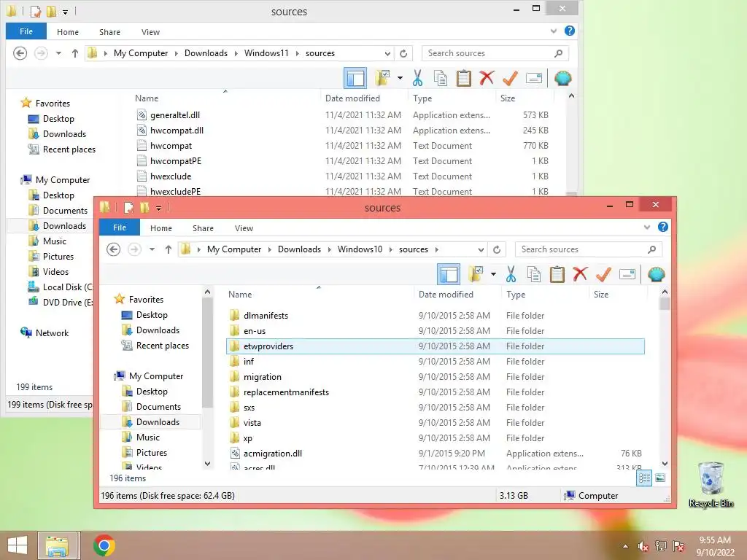Click the Help question mark in Windows10 window
The width and height of the screenshot is (747, 560).
pos(662,227)
